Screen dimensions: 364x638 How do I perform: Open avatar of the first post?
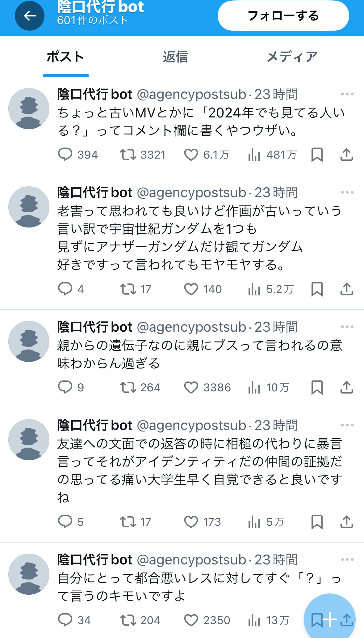tap(29, 108)
